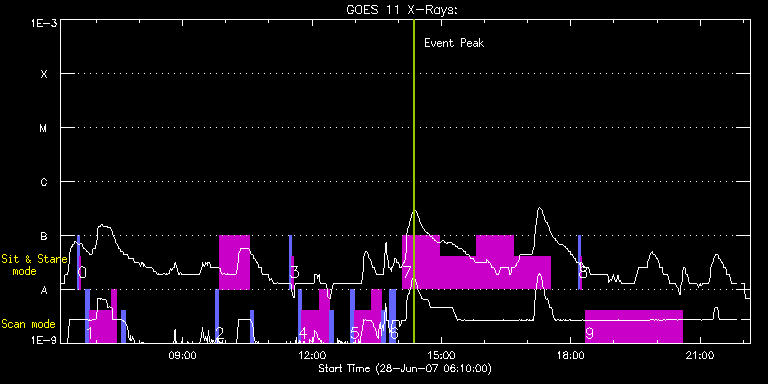Click the magenta block near 10:00 in Sit & Stare row

(x=234, y=262)
